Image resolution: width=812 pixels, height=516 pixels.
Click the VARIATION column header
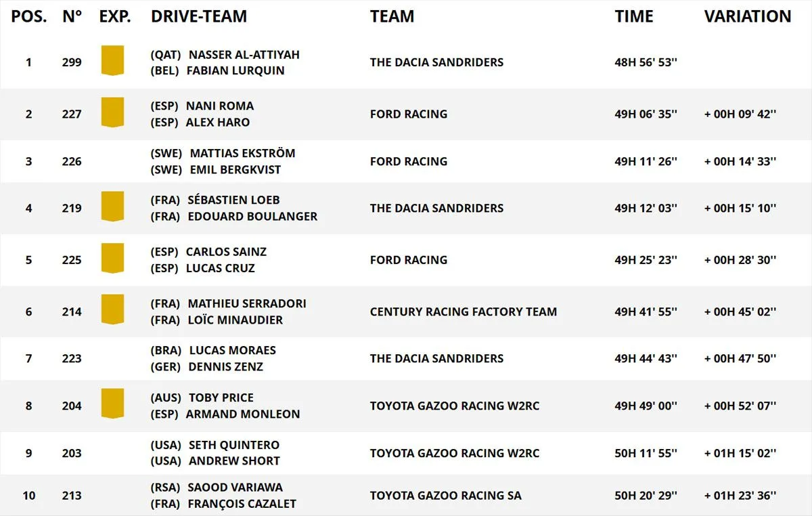click(x=747, y=17)
